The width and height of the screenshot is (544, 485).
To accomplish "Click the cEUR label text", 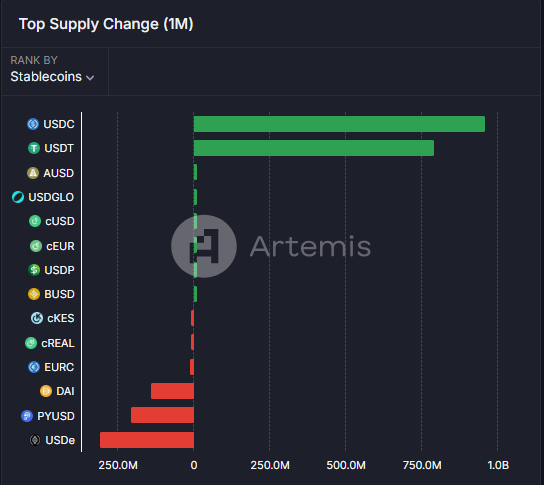I will pos(60,246).
